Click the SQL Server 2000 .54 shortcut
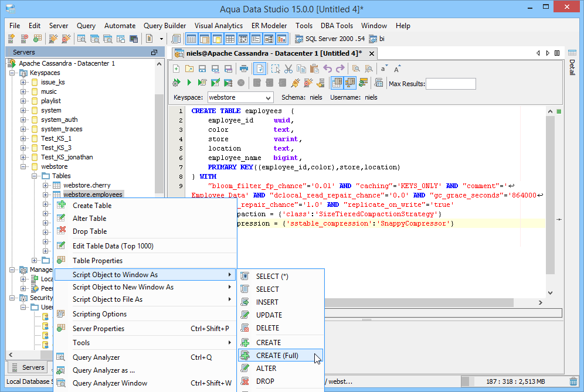This screenshot has height=392, width=584. click(x=330, y=39)
